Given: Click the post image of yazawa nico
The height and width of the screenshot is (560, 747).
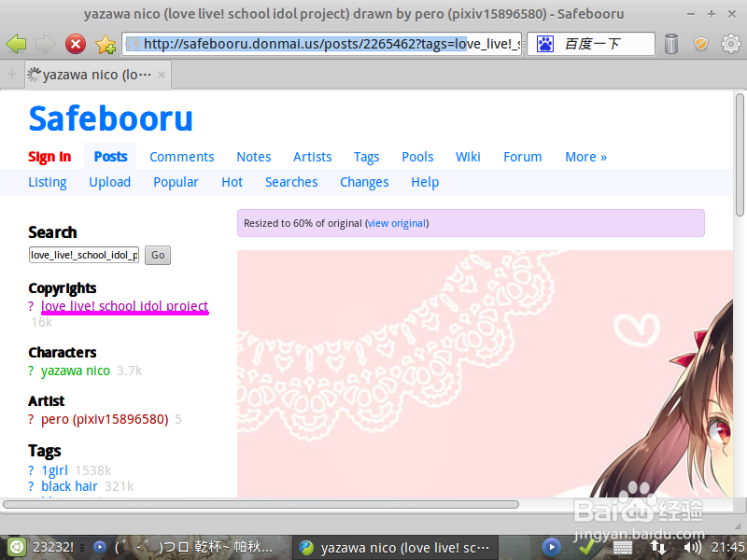Looking at the screenshot, I should pos(485,374).
